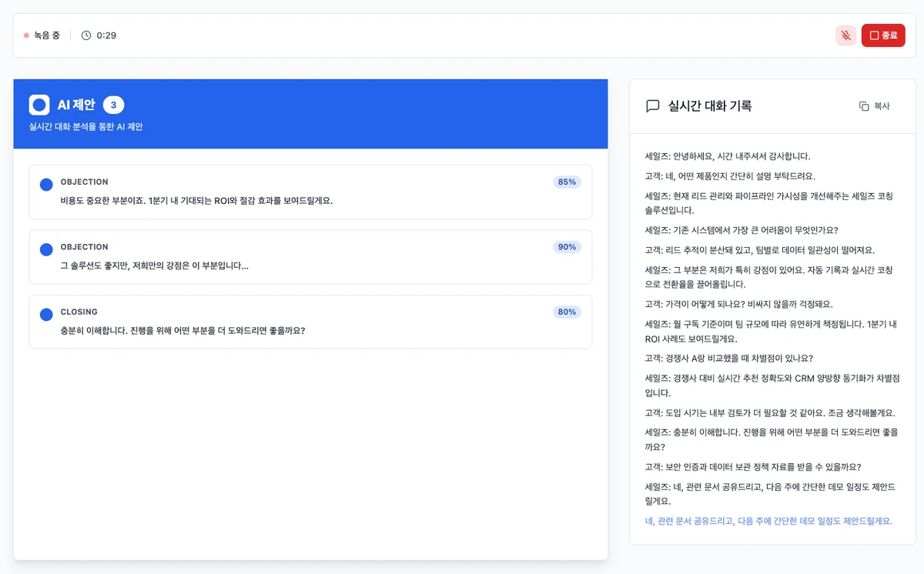Viewport: 924px width, 574px height.
Task: Select line '고객: 리드 추적이 분산돼 있고'
Action: click(x=760, y=249)
